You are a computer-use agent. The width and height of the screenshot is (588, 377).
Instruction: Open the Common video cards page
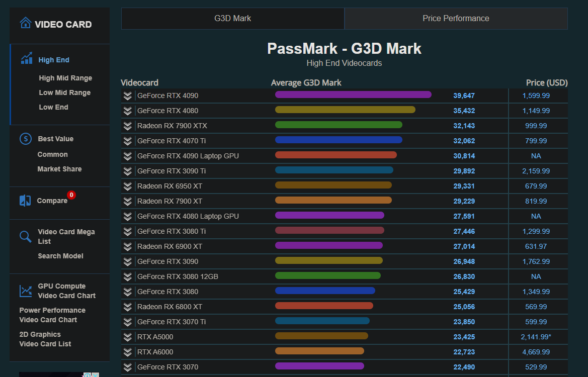tap(52, 154)
